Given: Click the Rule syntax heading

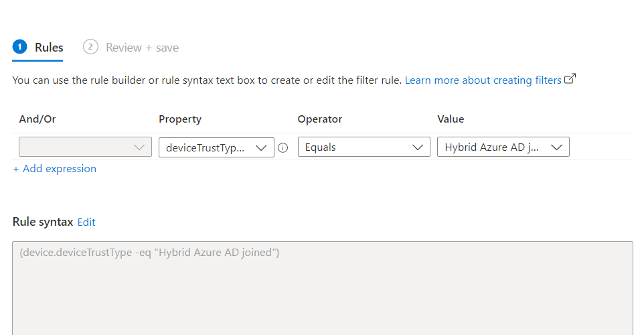Looking at the screenshot, I should 43,222.
